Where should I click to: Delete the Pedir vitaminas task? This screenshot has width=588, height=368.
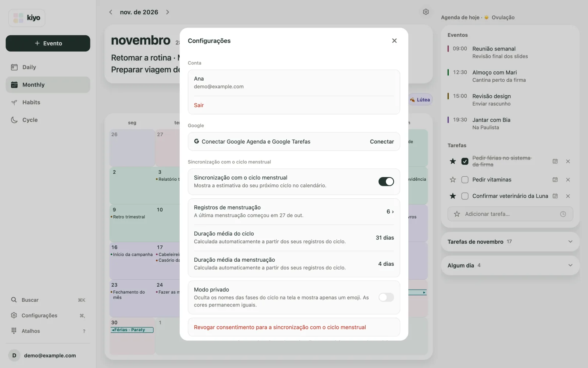click(x=568, y=180)
